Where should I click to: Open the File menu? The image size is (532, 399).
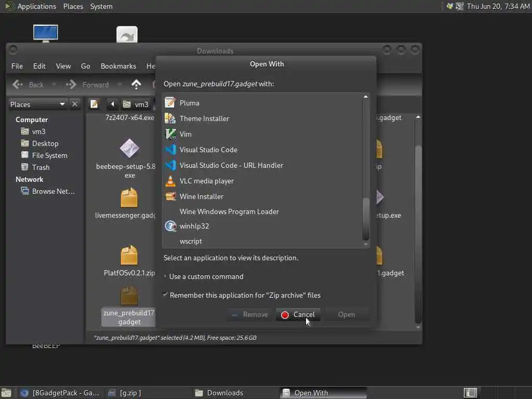click(x=17, y=66)
